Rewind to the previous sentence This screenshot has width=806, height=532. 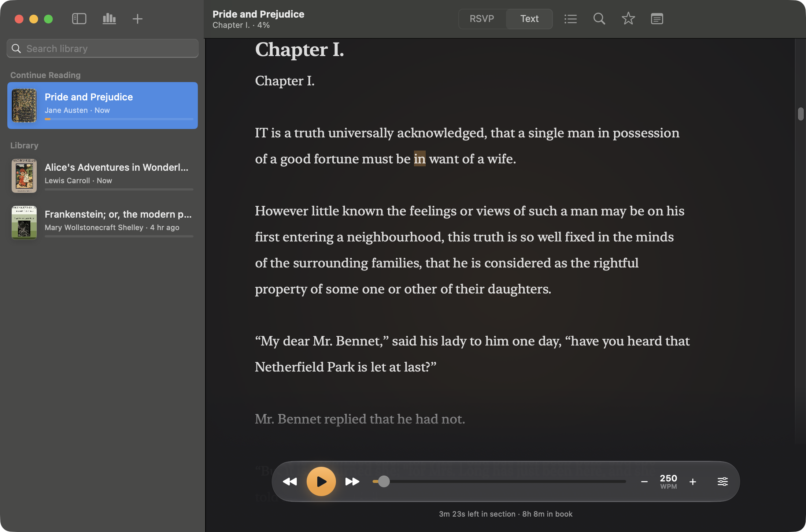[x=290, y=481]
